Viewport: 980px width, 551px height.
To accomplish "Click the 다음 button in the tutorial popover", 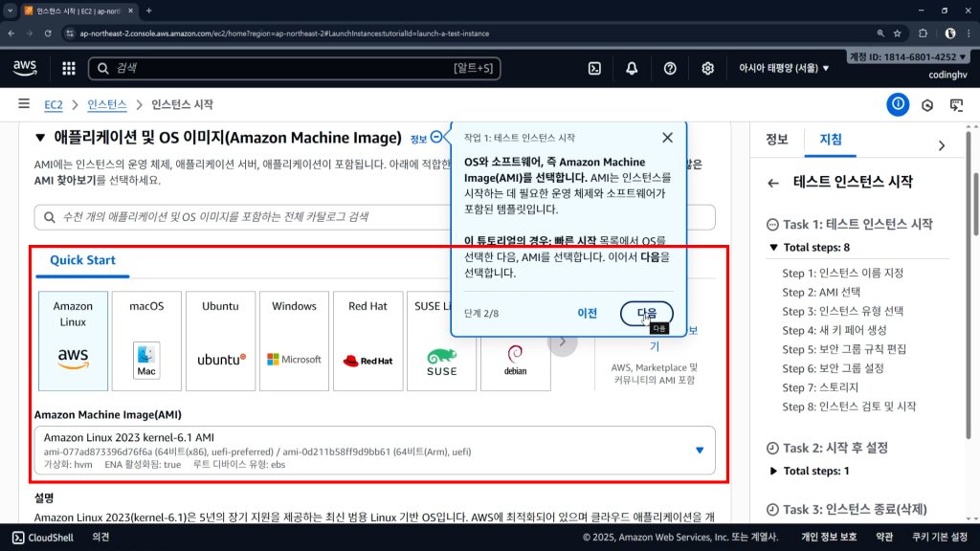I will point(647,313).
